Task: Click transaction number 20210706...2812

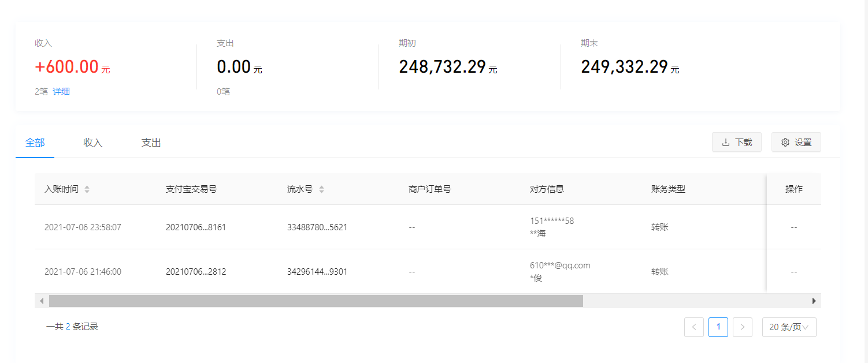Action: pos(195,271)
